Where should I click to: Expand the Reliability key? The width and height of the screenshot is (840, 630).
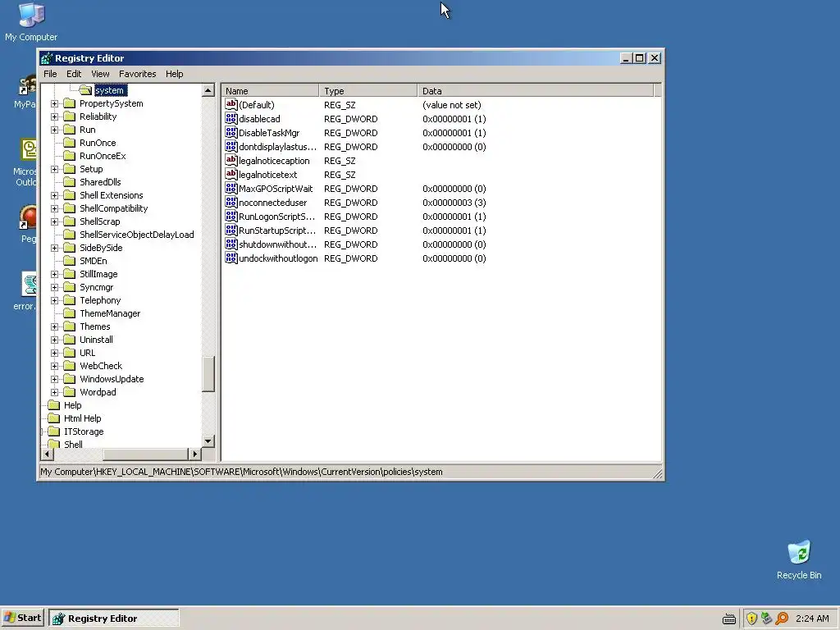click(55, 116)
